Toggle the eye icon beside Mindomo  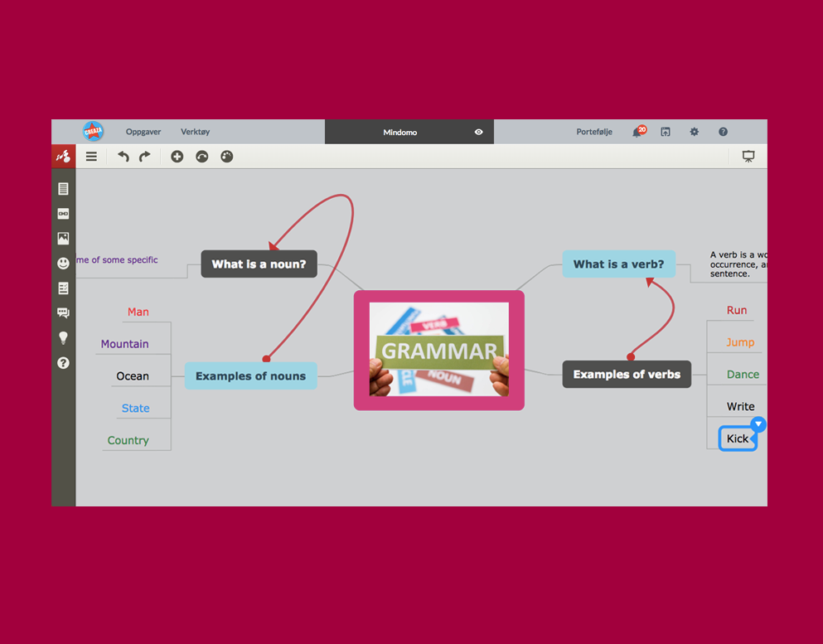pyautogui.click(x=478, y=132)
